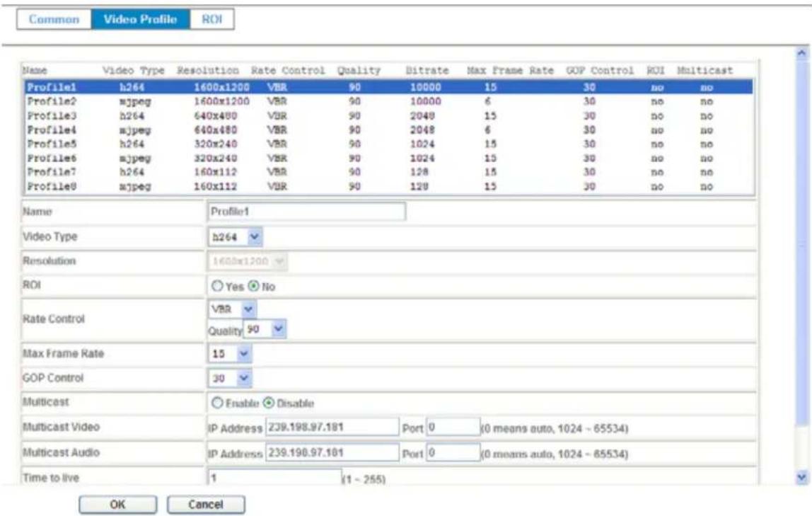Select Profile6 row in the list

tap(388, 158)
